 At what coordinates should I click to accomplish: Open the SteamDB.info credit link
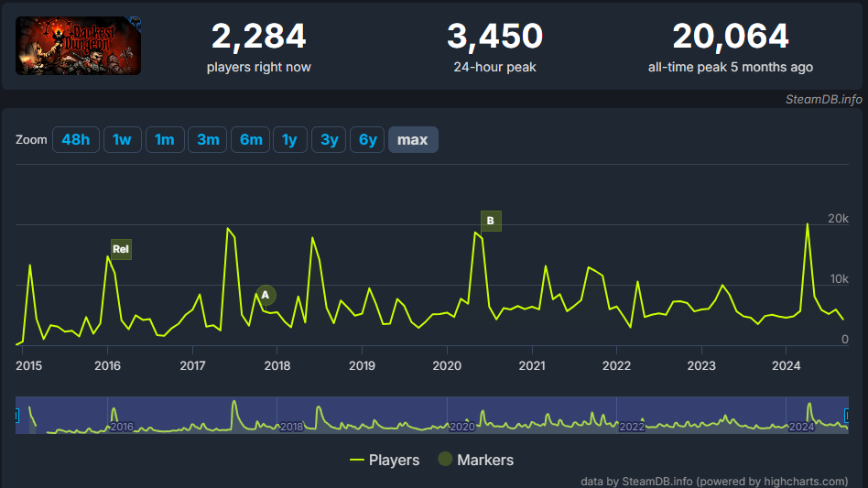pyautogui.click(x=824, y=99)
